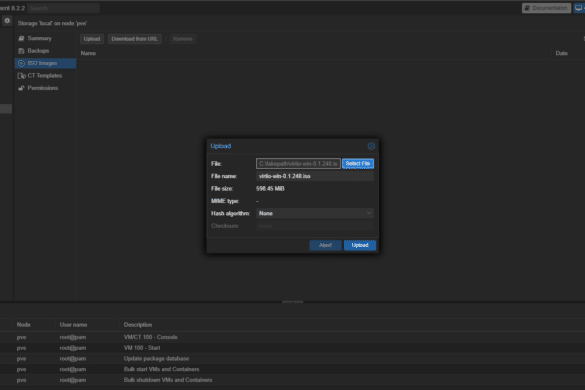Screen dimensions: 585x390
Task: Click the CT Templates icon
Action: click(x=21, y=76)
